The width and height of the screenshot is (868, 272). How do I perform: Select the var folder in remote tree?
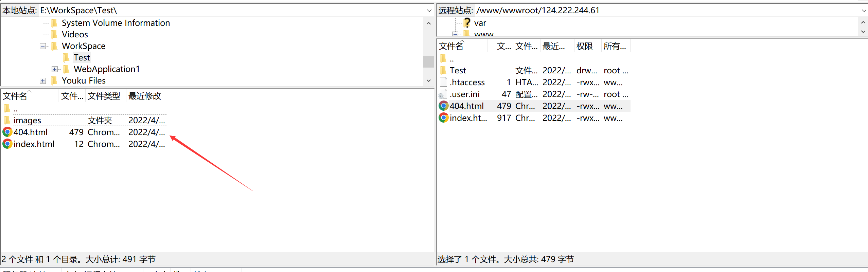point(480,23)
